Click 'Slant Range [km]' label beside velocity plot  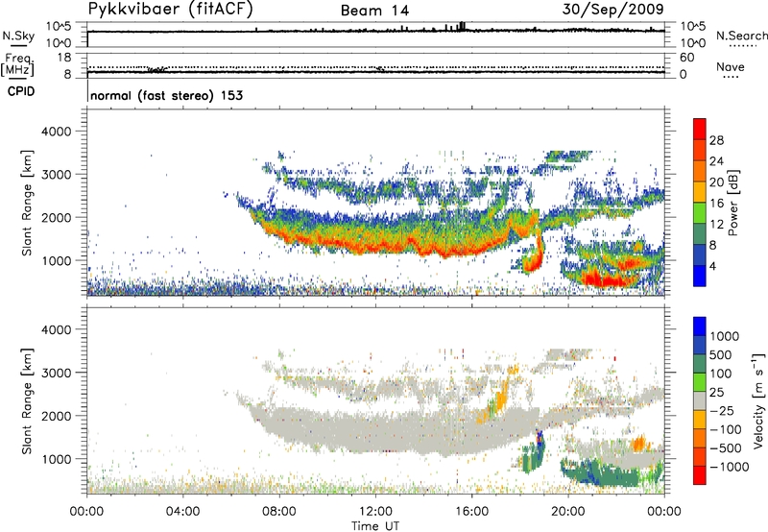point(27,401)
